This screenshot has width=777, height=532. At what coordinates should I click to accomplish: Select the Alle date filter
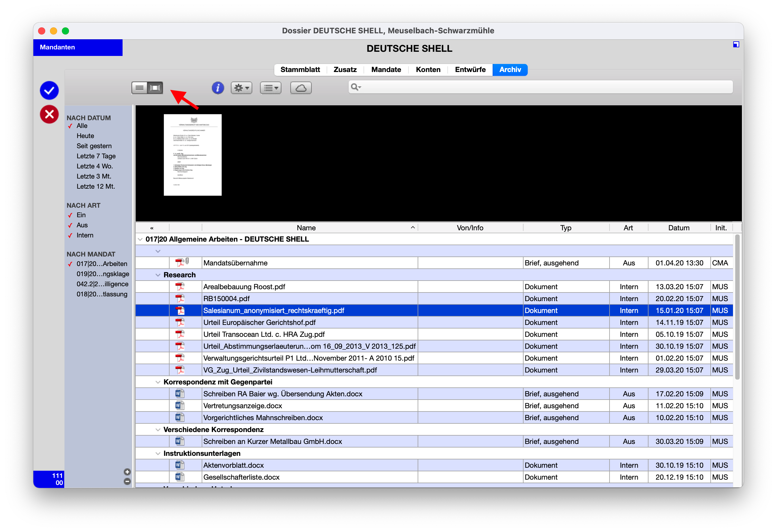point(82,126)
